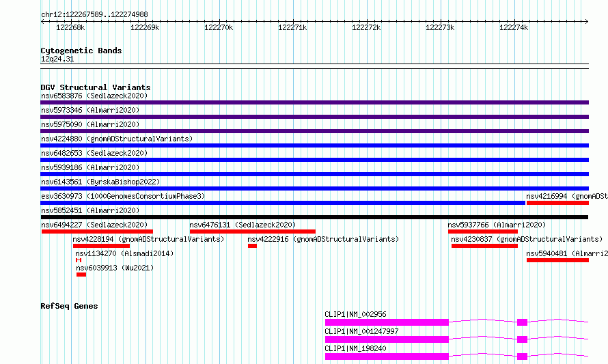Click the nsv5940481 variant label
Screen dimensions: 608x364
pyautogui.click(x=567, y=253)
